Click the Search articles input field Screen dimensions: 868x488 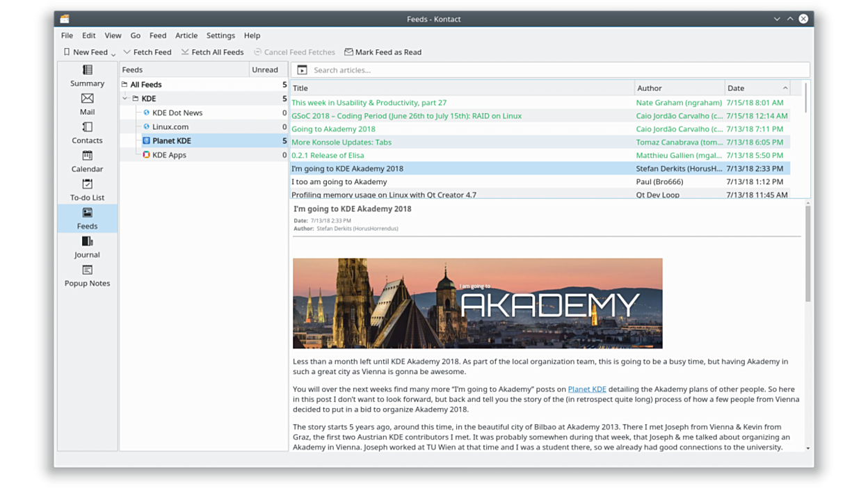pos(556,70)
